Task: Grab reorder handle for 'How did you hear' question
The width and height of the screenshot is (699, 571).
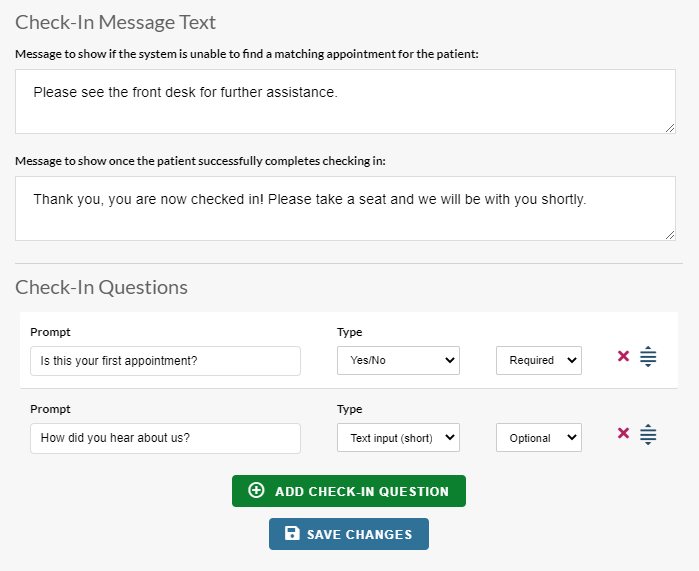Action: (648, 434)
